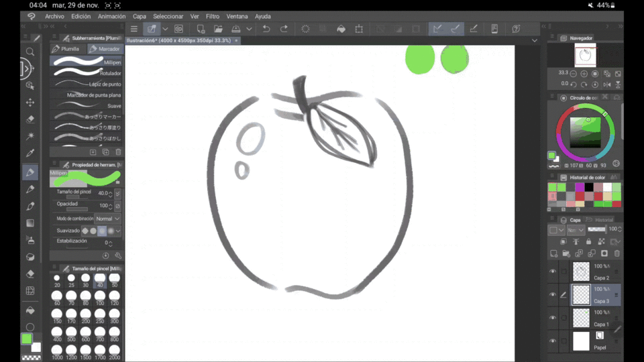Click the Scale/Transform command icon
Screen dimensions: 644x362
359,29
